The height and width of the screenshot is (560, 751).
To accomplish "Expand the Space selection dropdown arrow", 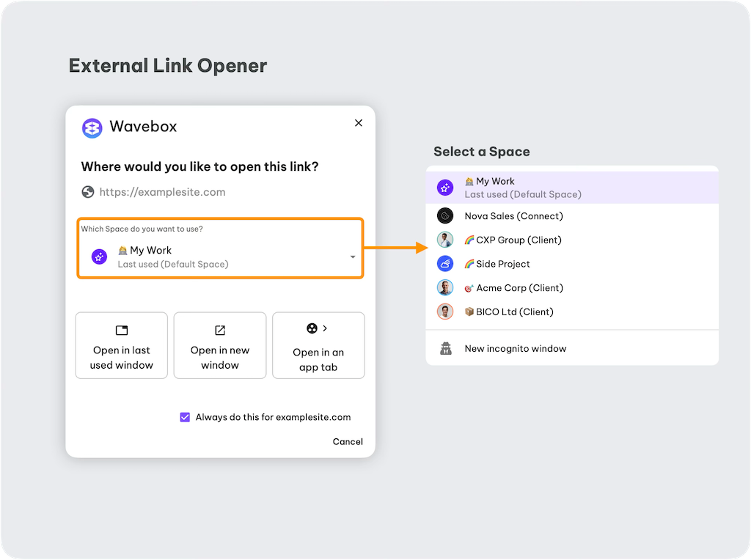I will point(353,257).
